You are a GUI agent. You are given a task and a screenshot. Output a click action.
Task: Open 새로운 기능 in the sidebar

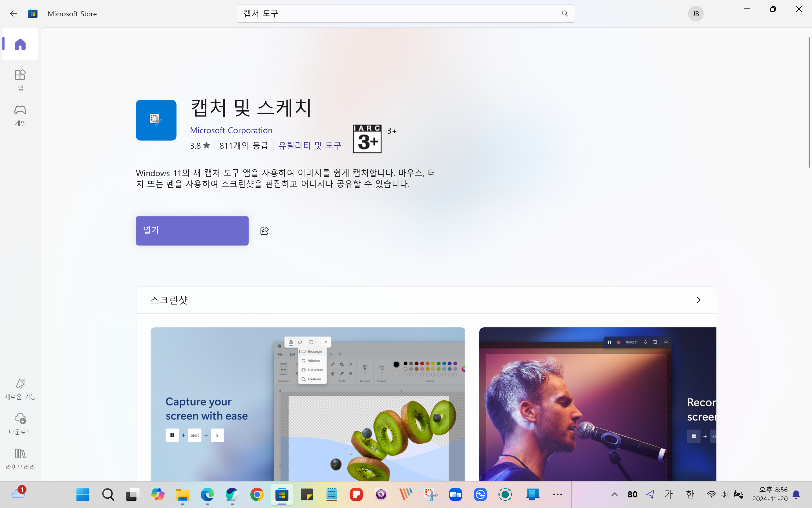point(20,389)
